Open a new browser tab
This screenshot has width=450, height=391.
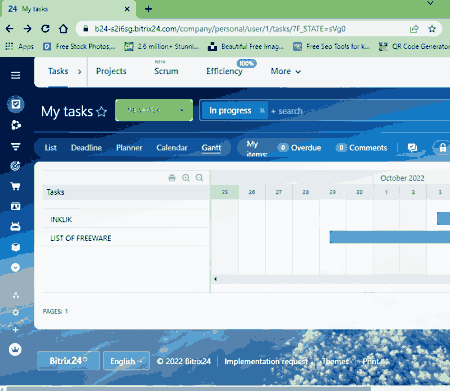click(x=148, y=9)
